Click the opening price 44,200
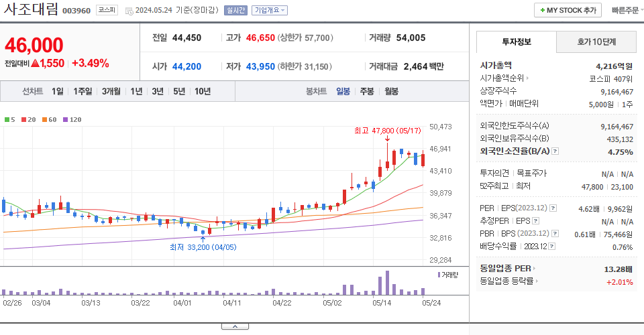 187,66
